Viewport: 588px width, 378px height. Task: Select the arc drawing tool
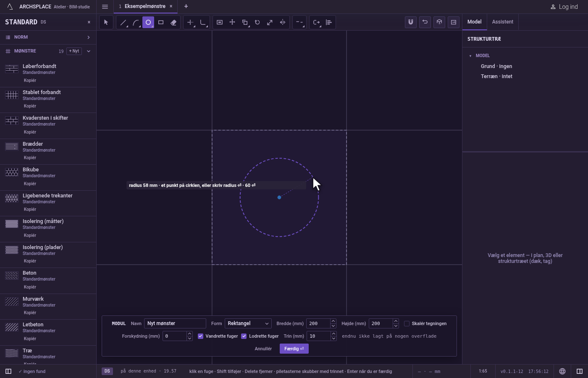136,22
